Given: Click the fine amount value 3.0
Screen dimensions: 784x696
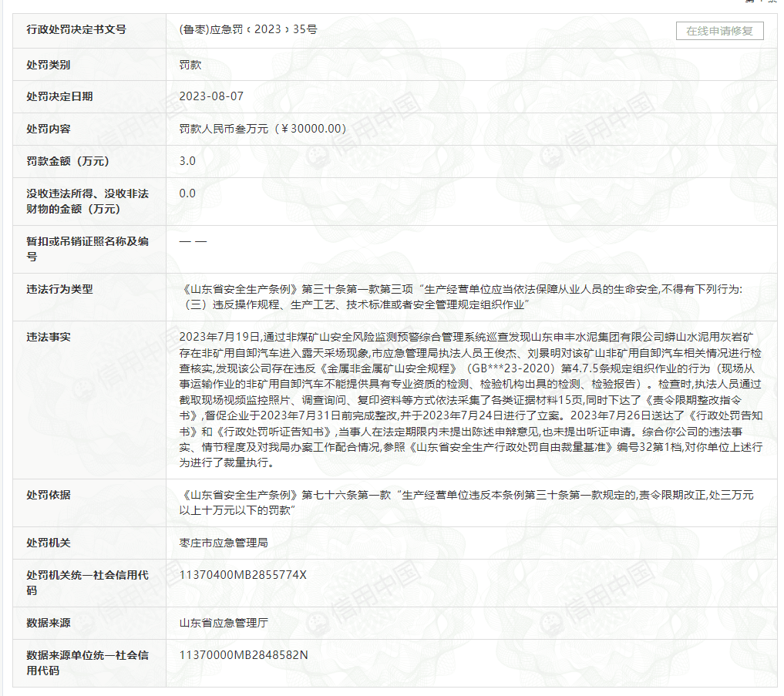Looking at the screenshot, I should (x=187, y=161).
